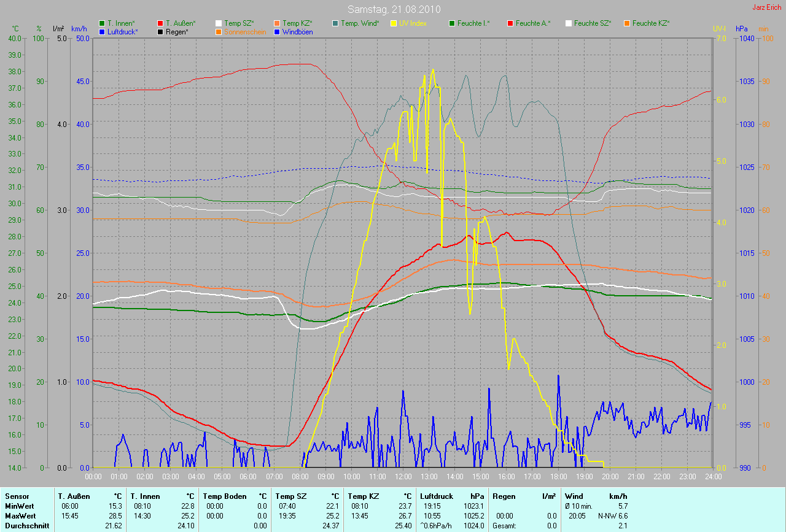The width and height of the screenshot is (786, 532).
Task: Click the Feuchte A. legend label
Action: click(x=533, y=23)
